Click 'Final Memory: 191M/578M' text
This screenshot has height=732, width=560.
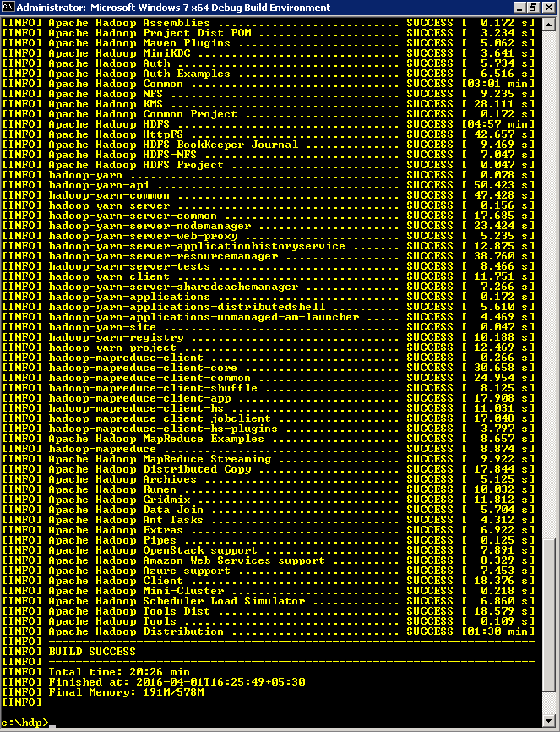[126, 692]
